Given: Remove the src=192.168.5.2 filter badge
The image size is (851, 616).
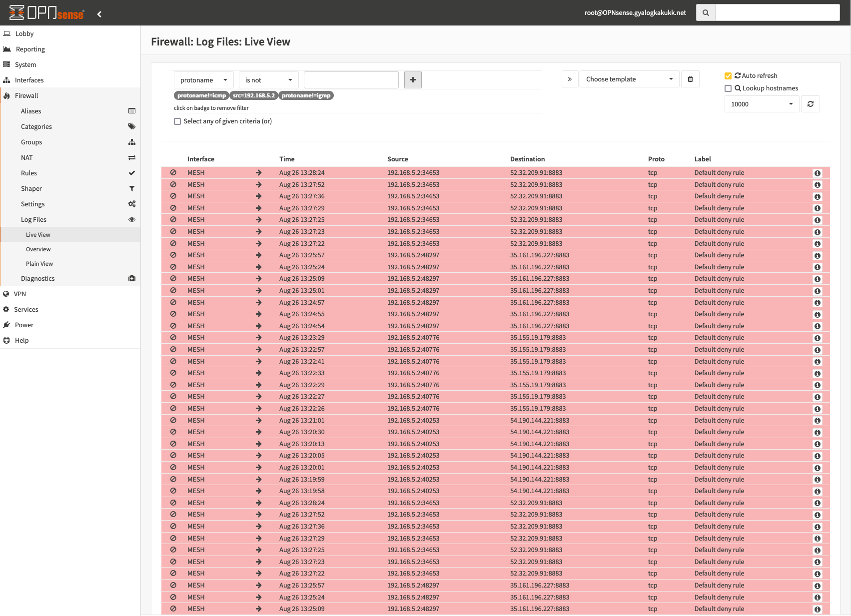Looking at the screenshot, I should tap(254, 95).
